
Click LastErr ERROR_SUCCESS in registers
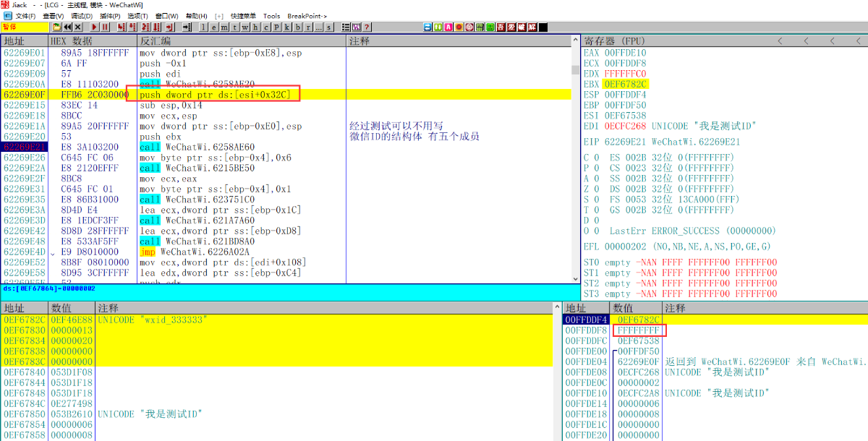pyautogui.click(x=692, y=231)
